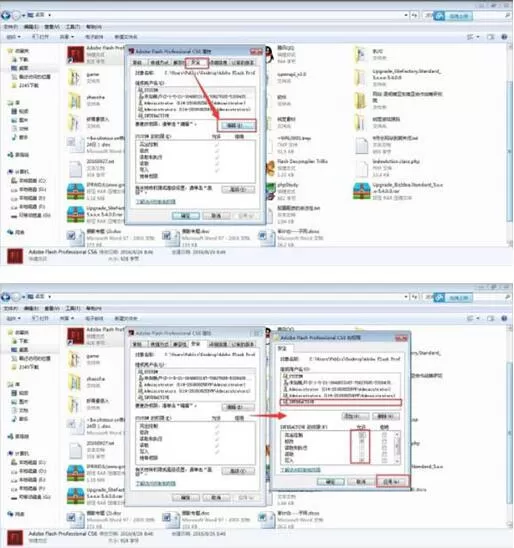Check Deny for Read in permissions dialog
The width and height of the screenshot is (514, 548).
384,454
